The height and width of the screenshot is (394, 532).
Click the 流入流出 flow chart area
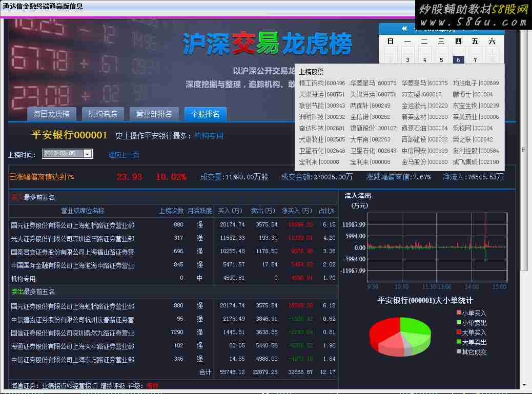click(437, 247)
